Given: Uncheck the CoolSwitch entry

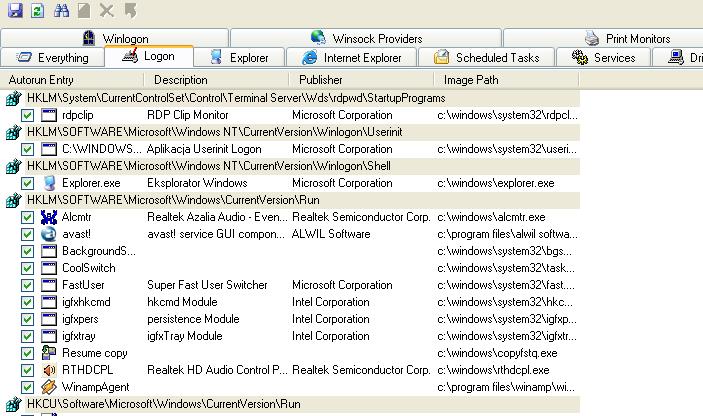Looking at the screenshot, I should pos(27,269).
